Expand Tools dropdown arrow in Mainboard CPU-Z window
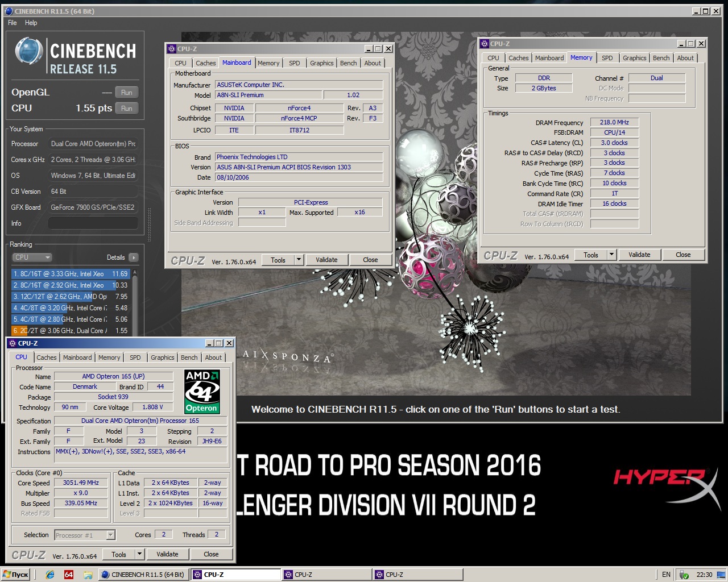Viewport: 728px width, 582px height. point(299,260)
